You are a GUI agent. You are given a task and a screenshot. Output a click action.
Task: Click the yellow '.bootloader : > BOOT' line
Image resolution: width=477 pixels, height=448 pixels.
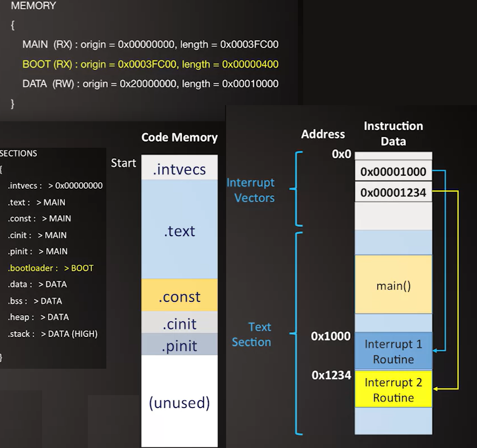51,268
